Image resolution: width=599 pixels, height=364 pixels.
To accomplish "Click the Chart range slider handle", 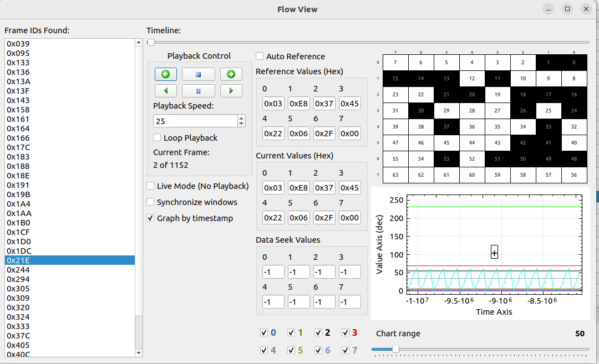I will pos(396,349).
